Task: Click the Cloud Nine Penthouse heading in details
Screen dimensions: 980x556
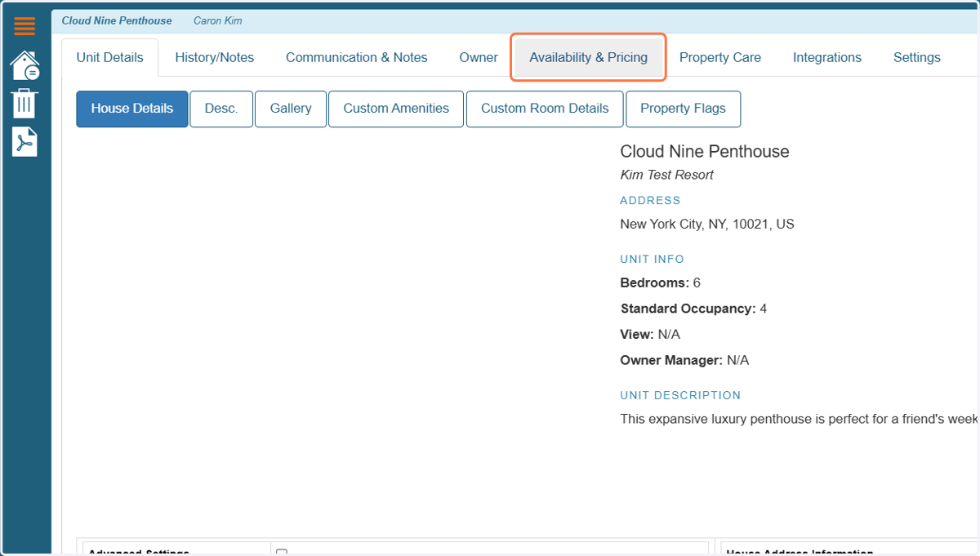Action: click(x=705, y=152)
